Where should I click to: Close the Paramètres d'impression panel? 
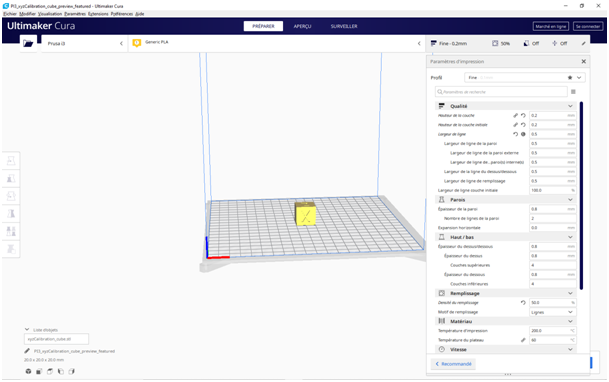(x=583, y=61)
